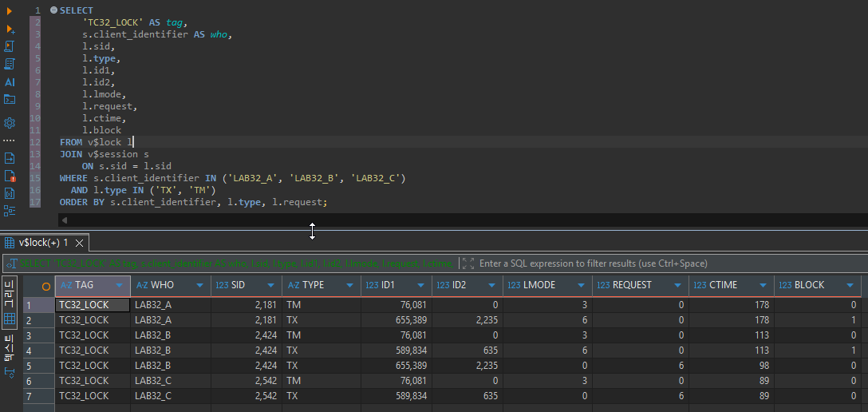Open the outline panel icon
The image size is (868, 412).
pos(10,211)
